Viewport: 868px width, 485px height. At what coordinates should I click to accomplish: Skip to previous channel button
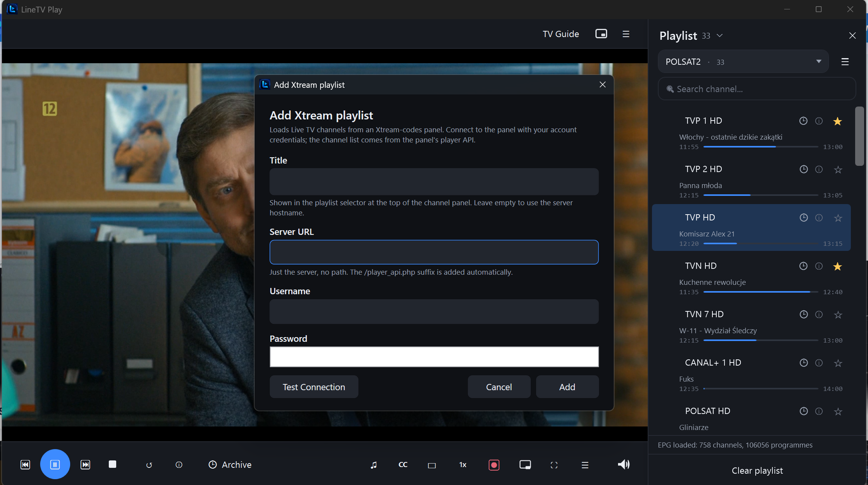(x=25, y=464)
